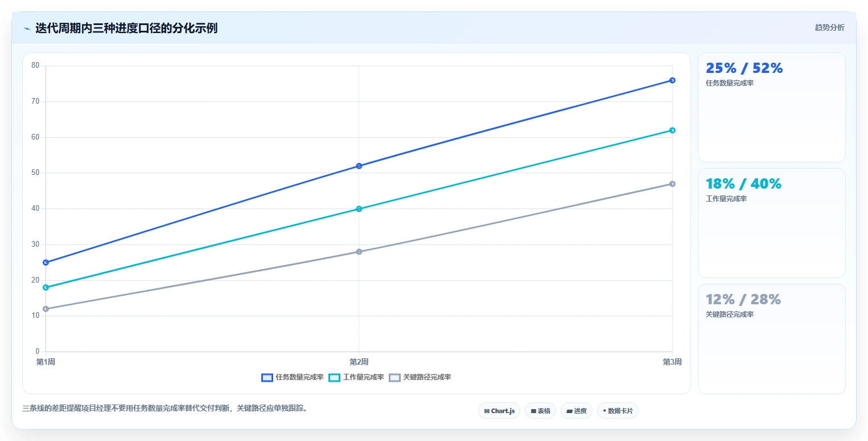The width and height of the screenshot is (868, 441).
Task: Click the 80 y-axis tick label
Action: (x=35, y=66)
